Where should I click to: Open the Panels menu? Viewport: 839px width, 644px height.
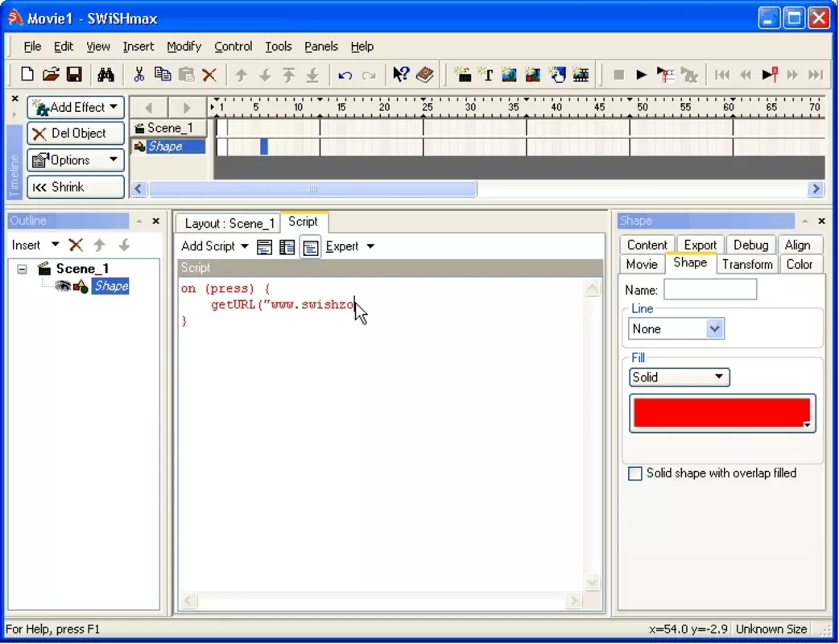click(321, 47)
